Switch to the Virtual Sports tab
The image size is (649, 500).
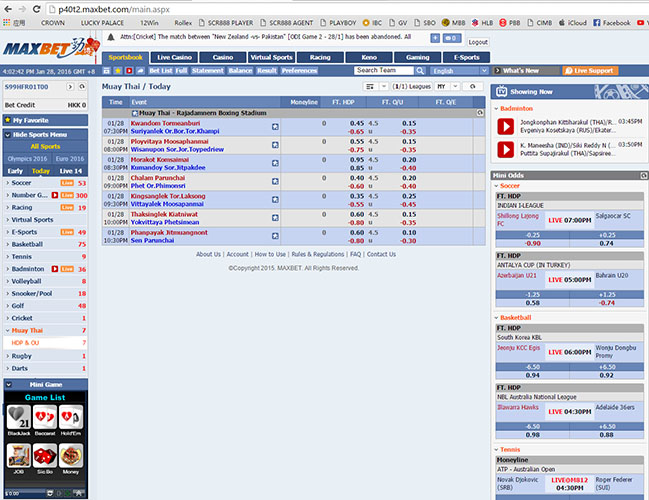coord(272,58)
